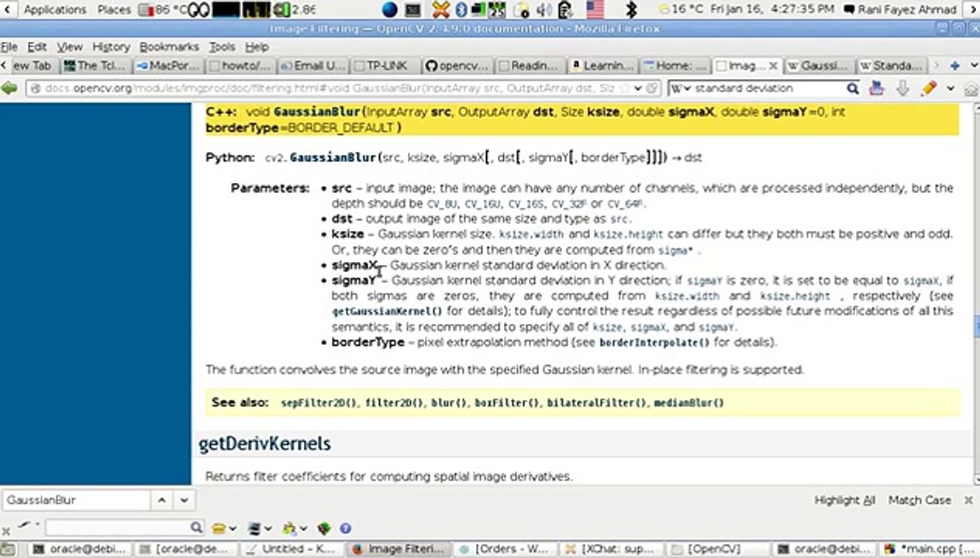Find previous match with up arrow
The image size is (980, 558).
(x=161, y=500)
